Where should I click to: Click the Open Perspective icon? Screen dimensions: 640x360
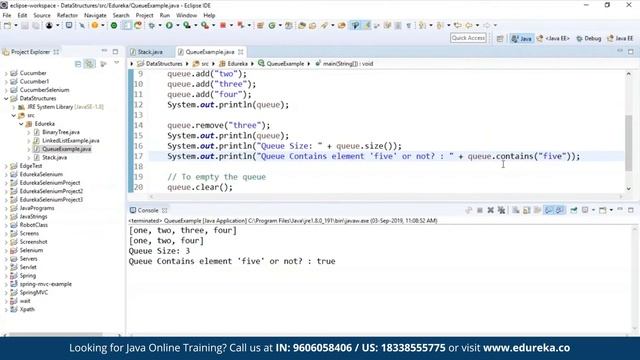pyautogui.click(x=500, y=38)
